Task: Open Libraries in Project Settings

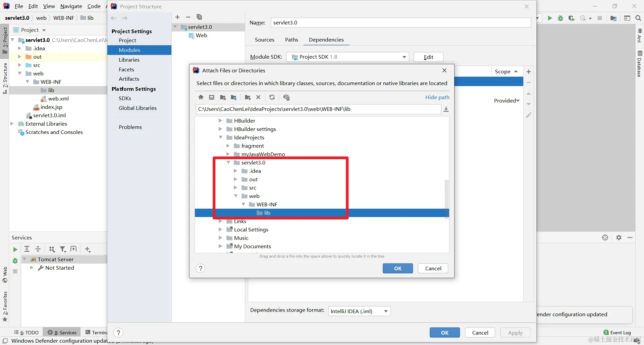Action: (x=129, y=60)
